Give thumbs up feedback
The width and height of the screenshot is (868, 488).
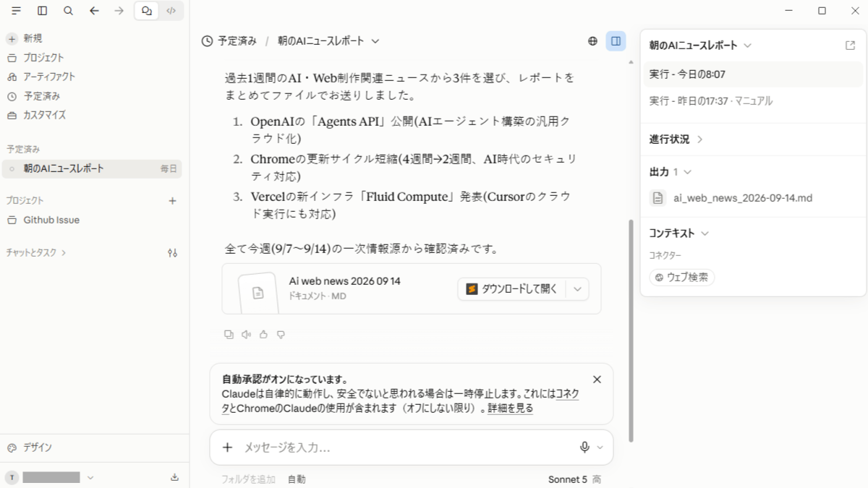click(263, 334)
